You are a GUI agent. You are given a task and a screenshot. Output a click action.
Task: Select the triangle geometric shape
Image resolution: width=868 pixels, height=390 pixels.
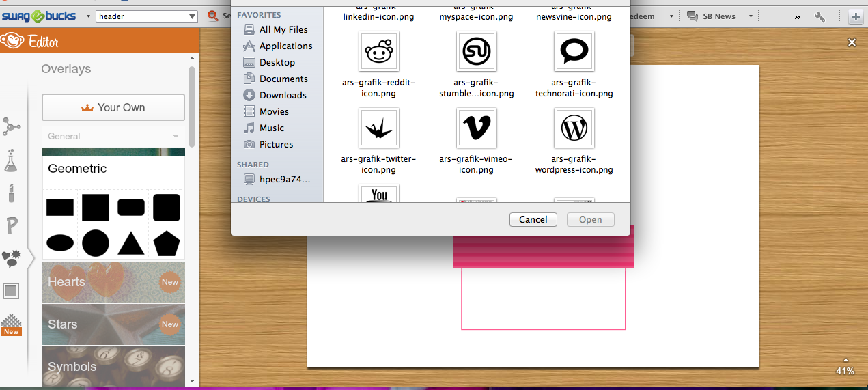[131, 243]
